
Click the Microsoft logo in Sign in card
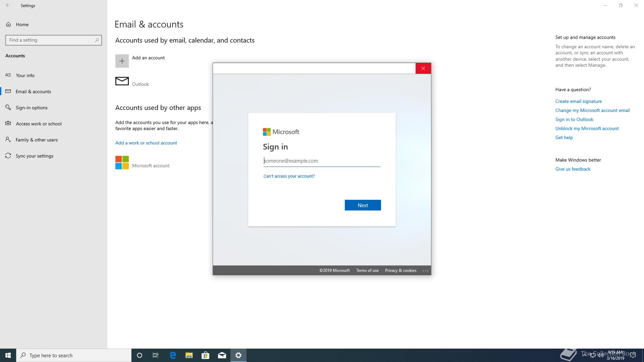click(x=281, y=132)
